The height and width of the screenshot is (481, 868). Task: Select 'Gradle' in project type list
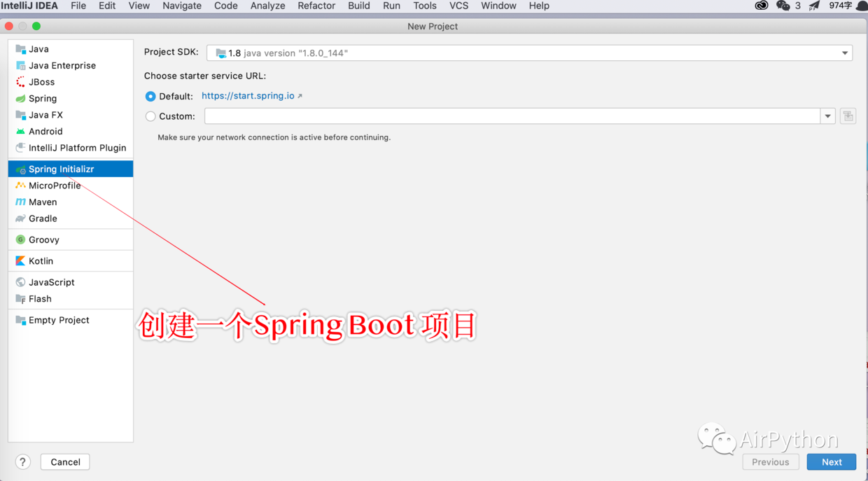71,218
